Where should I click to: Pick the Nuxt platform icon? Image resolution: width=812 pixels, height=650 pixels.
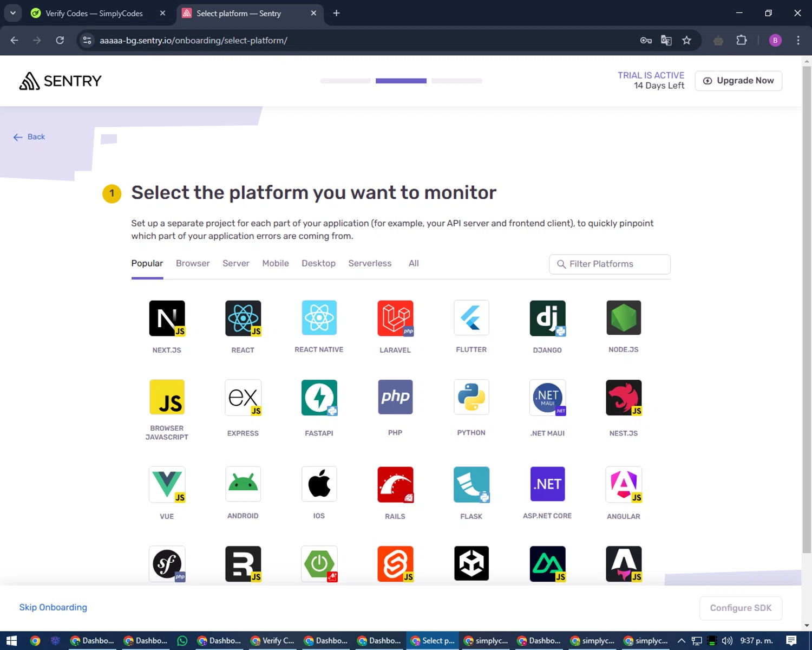547,564
